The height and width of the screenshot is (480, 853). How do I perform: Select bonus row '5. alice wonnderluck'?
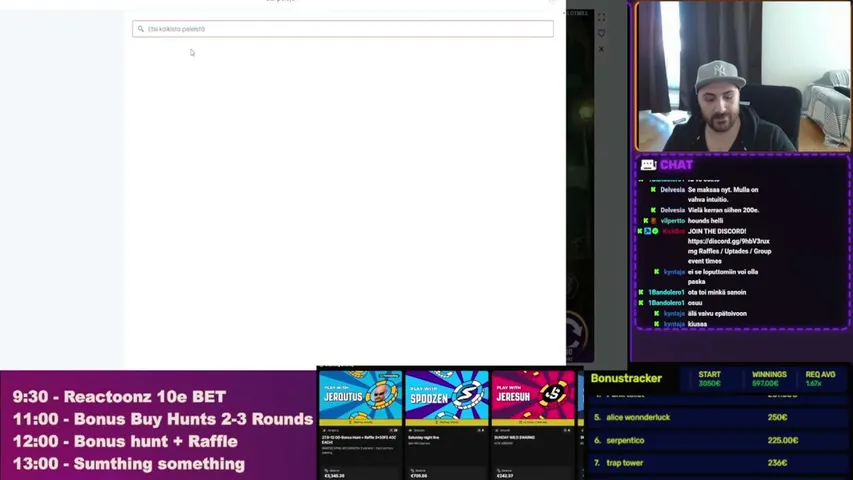click(x=717, y=417)
